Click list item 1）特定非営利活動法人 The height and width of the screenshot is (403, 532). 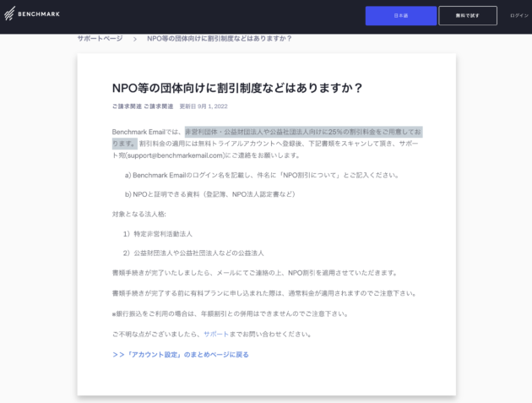158,234
